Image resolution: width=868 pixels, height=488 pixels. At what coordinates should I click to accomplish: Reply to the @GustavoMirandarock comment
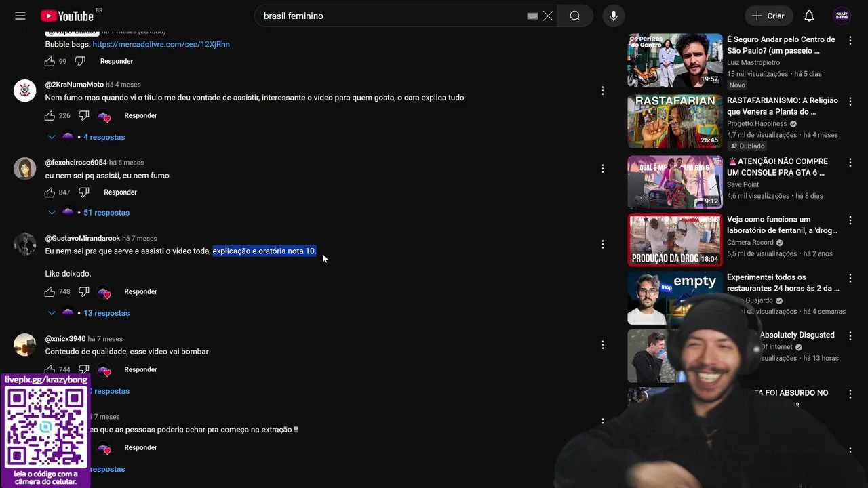point(140,292)
